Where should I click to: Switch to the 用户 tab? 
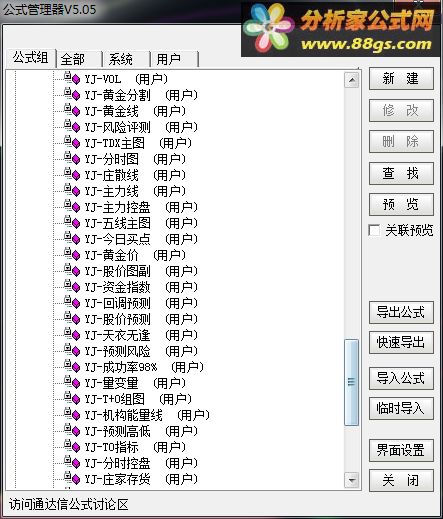click(174, 60)
